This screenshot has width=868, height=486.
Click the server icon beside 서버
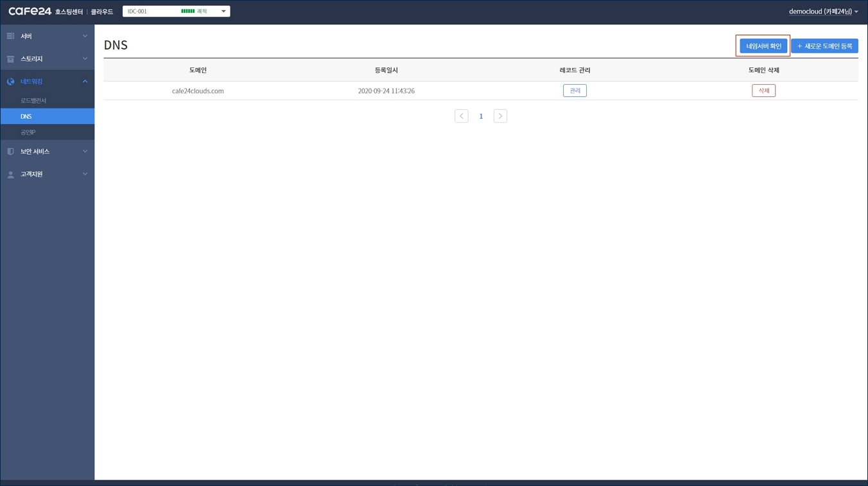10,36
